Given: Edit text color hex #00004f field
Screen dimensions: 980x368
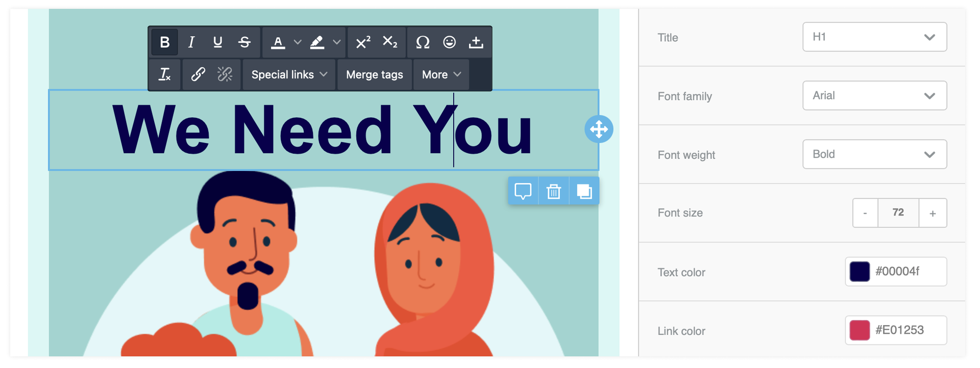Looking at the screenshot, I should point(897,272).
